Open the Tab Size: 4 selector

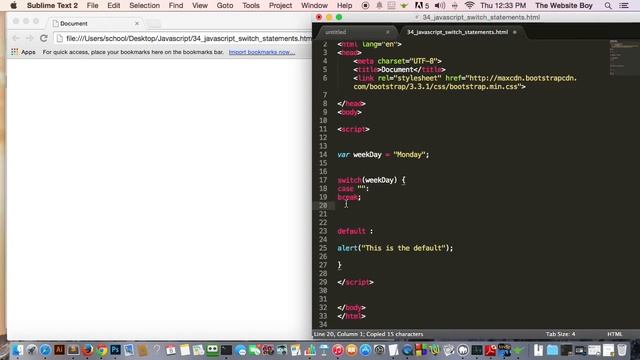click(560, 334)
